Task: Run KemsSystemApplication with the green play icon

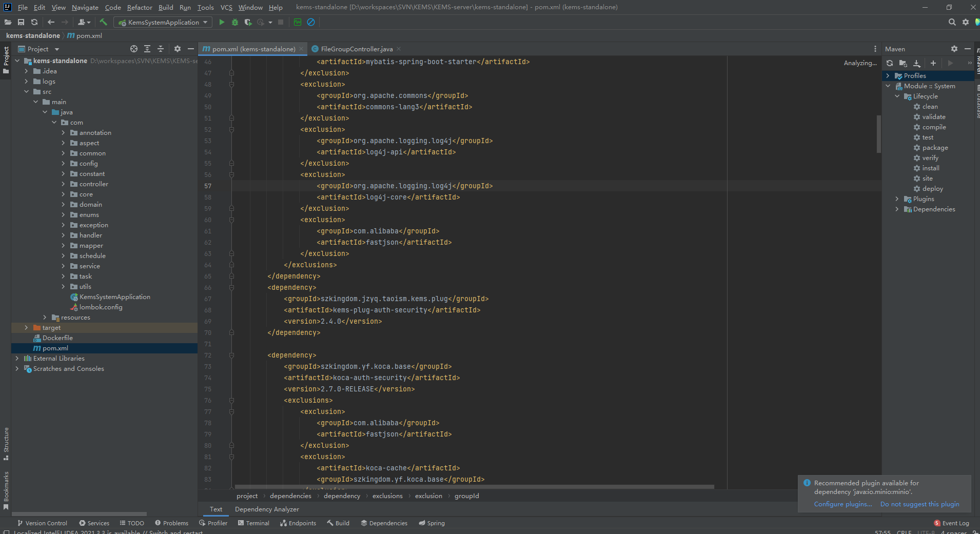Action: [222, 22]
